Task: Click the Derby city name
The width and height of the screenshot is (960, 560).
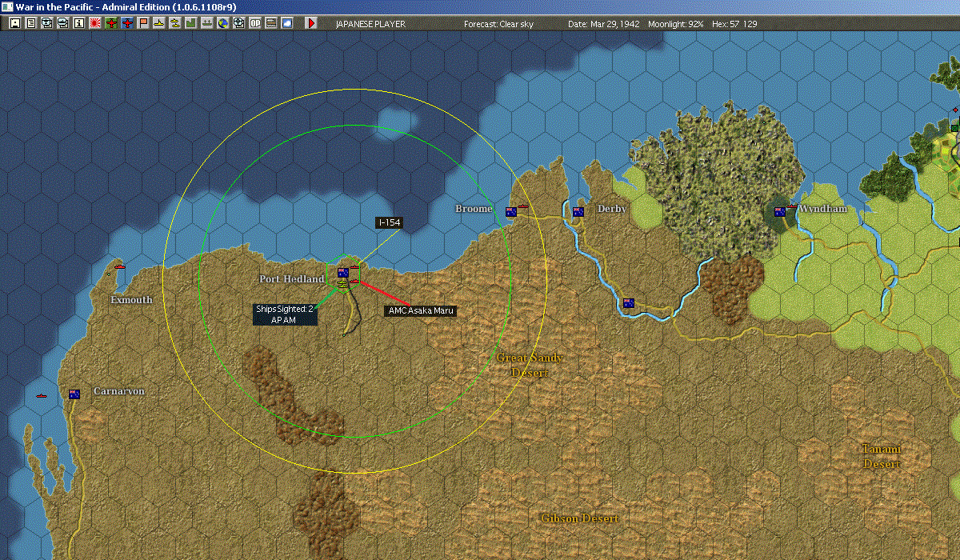Action: (x=612, y=209)
